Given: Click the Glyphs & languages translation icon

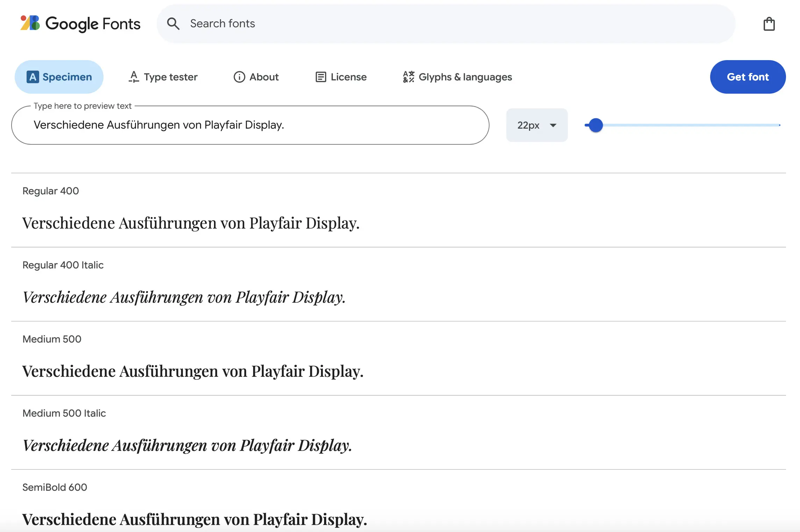Looking at the screenshot, I should click(x=408, y=77).
